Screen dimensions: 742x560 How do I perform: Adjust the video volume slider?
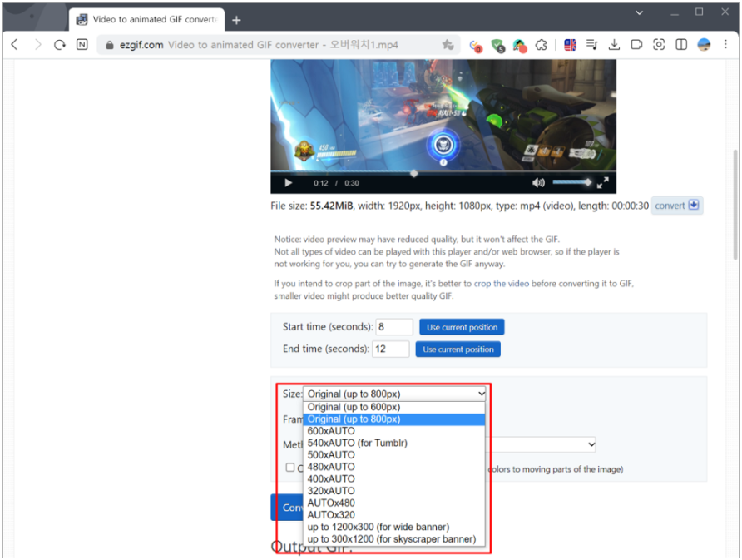pos(572,182)
